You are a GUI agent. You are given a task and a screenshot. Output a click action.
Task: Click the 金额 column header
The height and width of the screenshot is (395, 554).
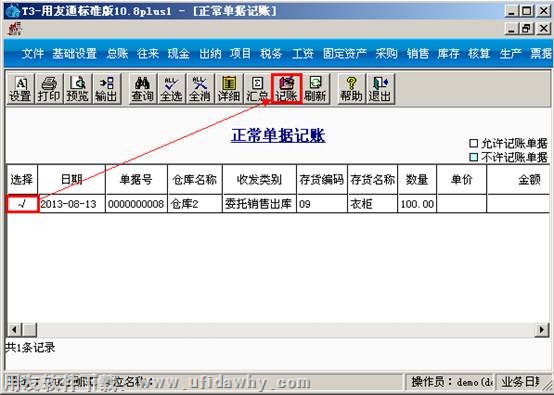pyautogui.click(x=518, y=179)
